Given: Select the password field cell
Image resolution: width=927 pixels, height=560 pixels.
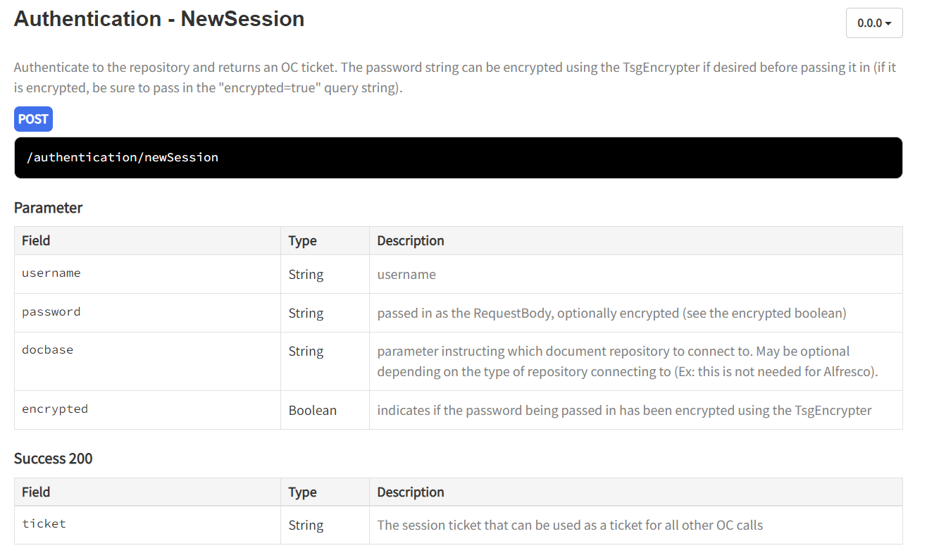Looking at the screenshot, I should pos(51,312).
